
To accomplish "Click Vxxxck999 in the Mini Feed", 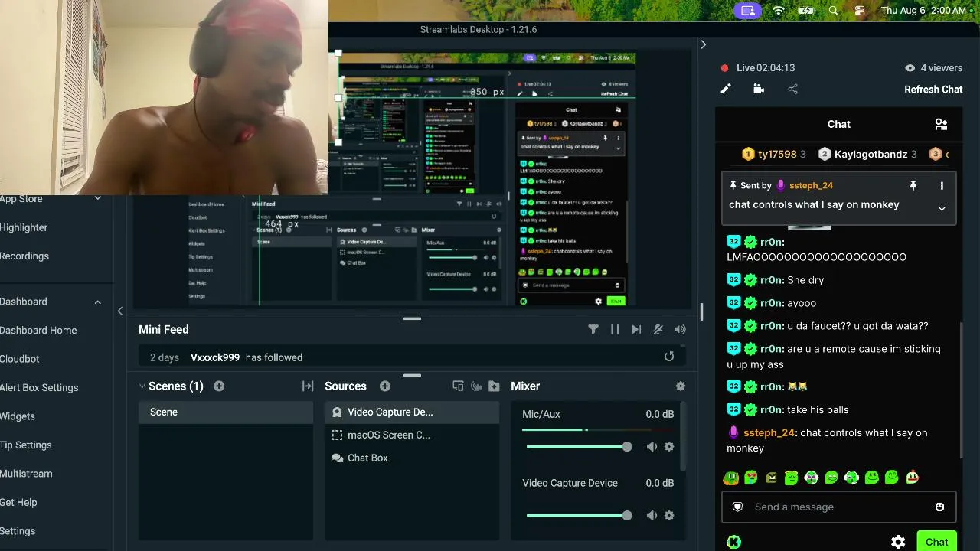I will [x=215, y=357].
